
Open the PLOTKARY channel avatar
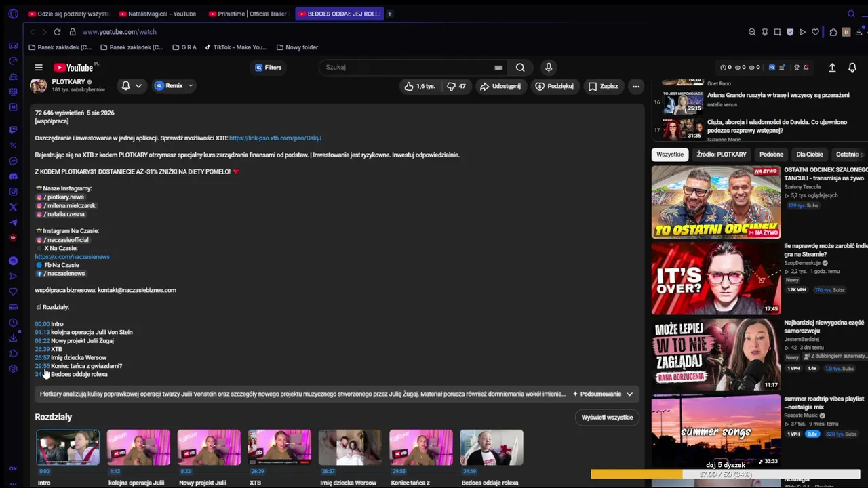(39, 86)
